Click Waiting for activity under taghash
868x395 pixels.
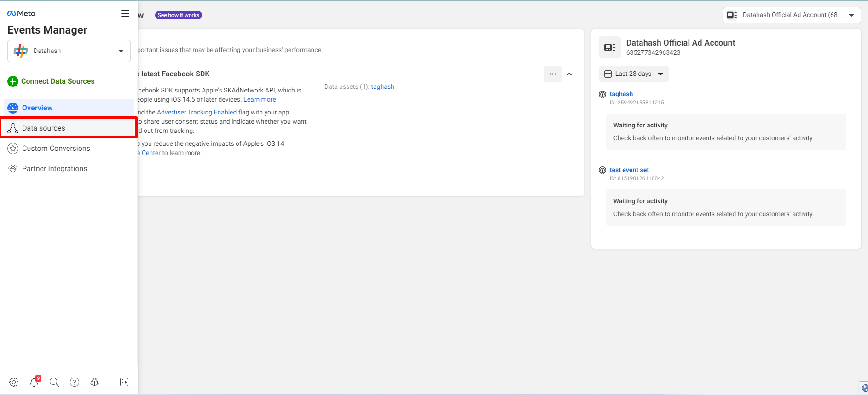[640, 125]
